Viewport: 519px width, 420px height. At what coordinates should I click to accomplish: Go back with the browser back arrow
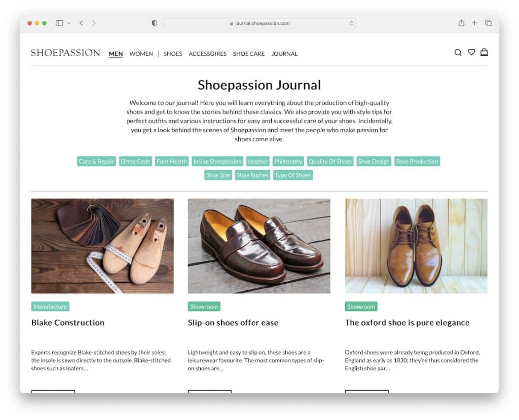(x=81, y=23)
